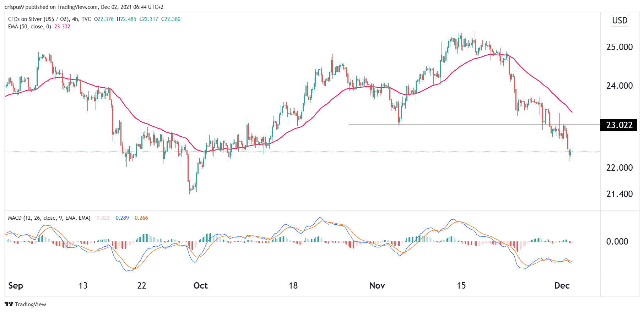Click the 4h timeframe label in the title

click(75, 19)
